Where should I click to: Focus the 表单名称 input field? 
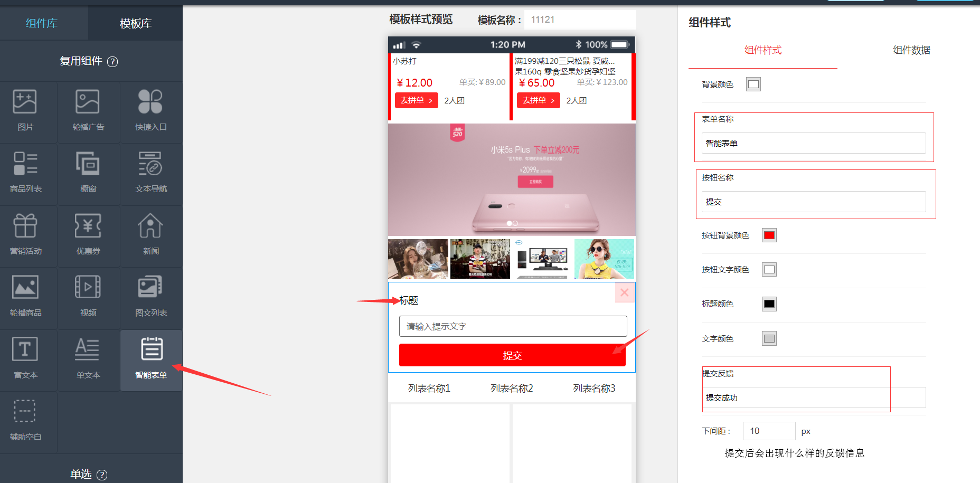pyautogui.click(x=813, y=143)
